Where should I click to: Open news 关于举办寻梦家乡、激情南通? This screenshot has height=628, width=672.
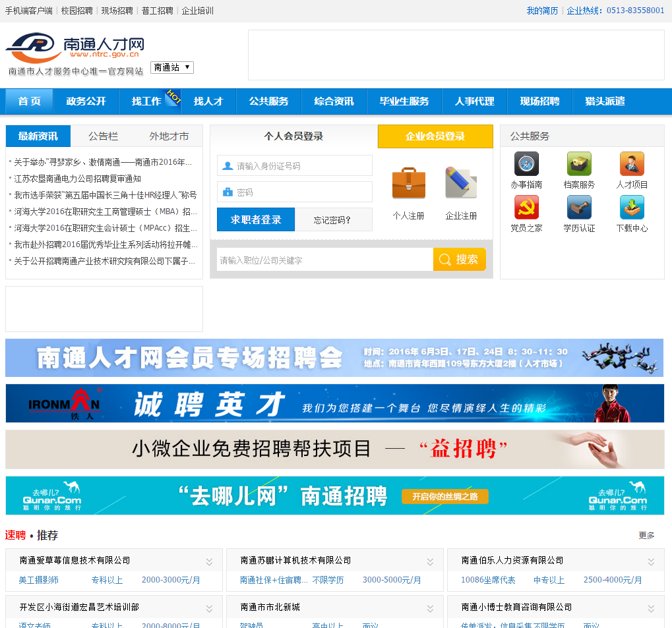click(103, 162)
